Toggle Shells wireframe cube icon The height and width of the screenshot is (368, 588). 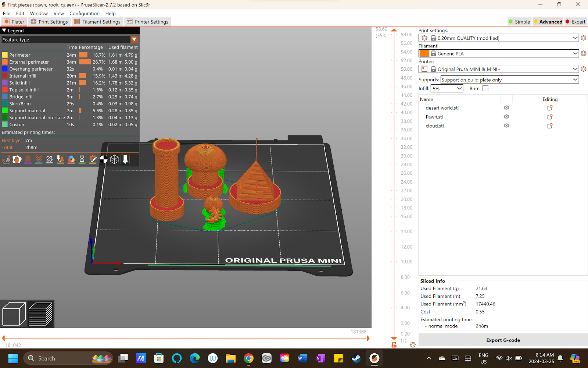(x=115, y=159)
